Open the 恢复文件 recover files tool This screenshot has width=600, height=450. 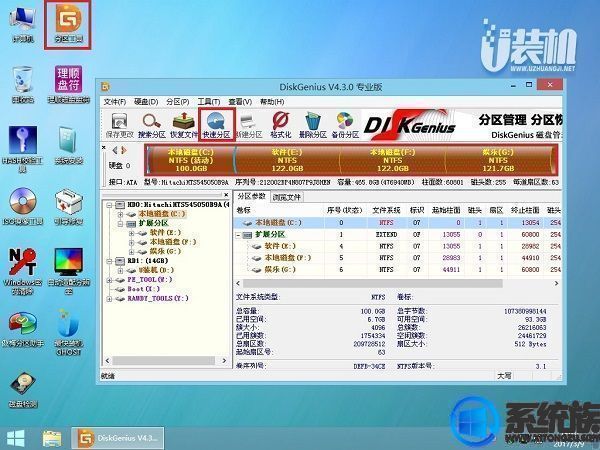click(184, 125)
